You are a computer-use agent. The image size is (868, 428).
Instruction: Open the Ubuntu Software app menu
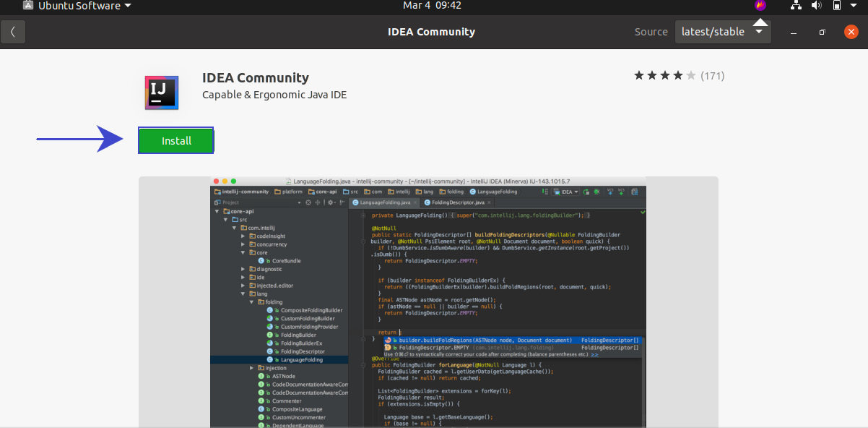[76, 6]
